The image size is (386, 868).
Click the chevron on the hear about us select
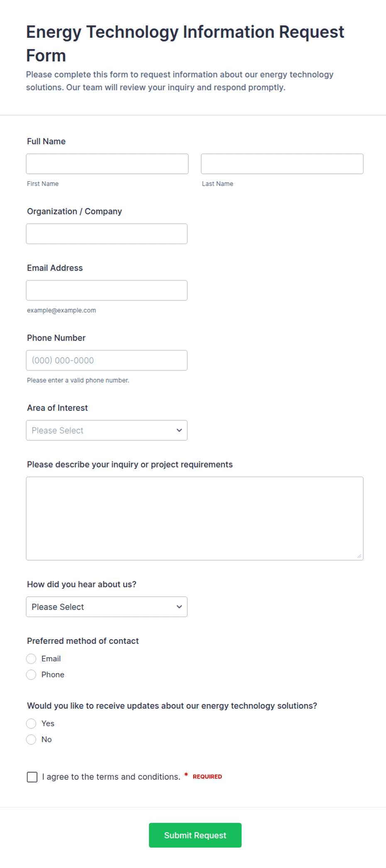pos(179,607)
